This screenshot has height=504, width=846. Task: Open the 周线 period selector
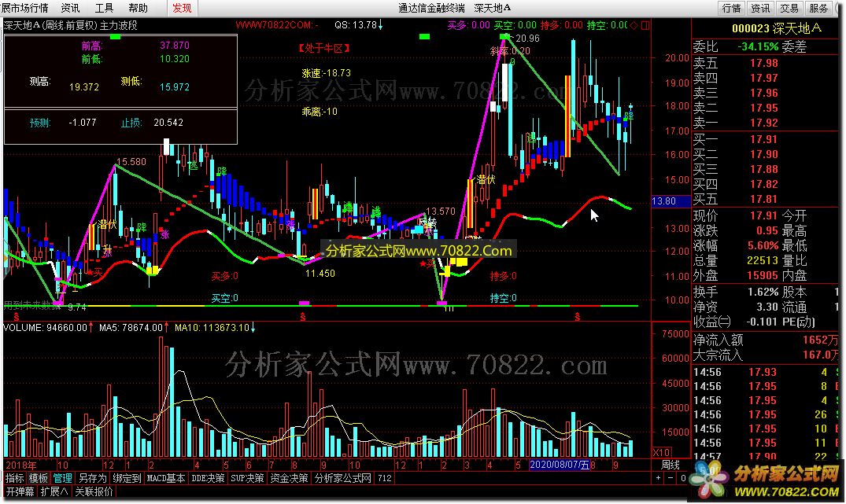(671, 465)
